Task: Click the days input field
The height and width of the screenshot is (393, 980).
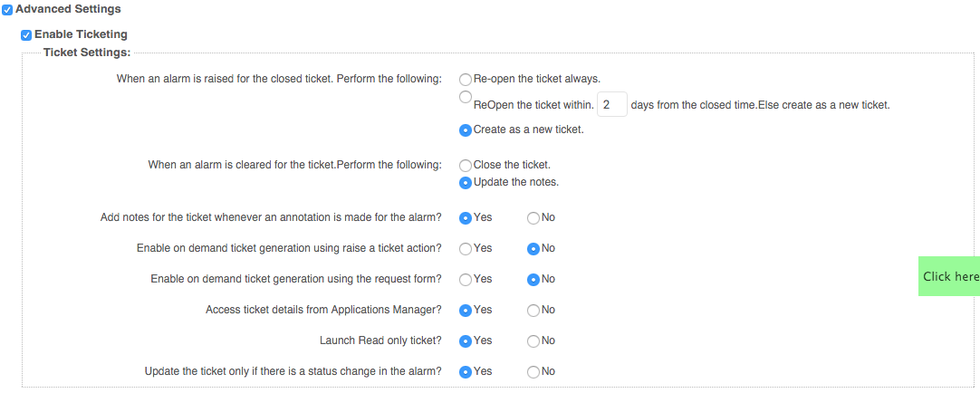Action: [x=612, y=105]
